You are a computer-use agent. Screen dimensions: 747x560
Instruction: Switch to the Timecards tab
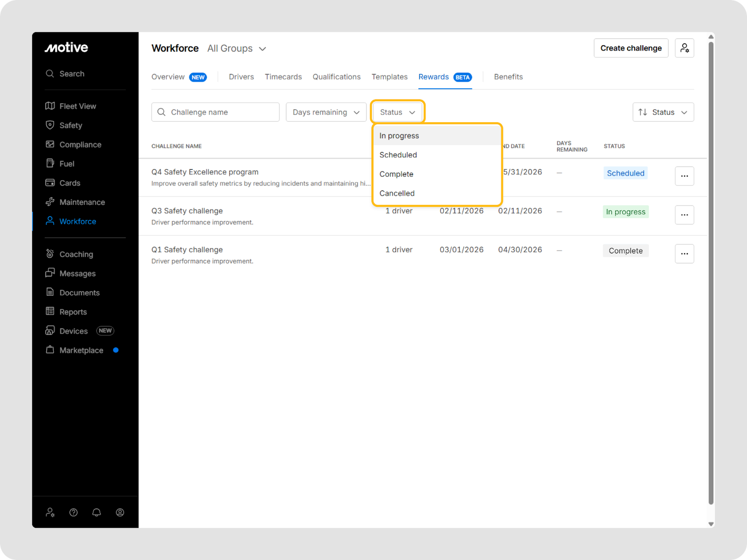(283, 77)
